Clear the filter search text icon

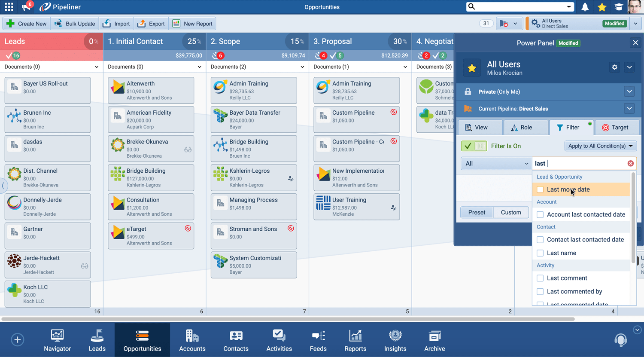(x=630, y=163)
